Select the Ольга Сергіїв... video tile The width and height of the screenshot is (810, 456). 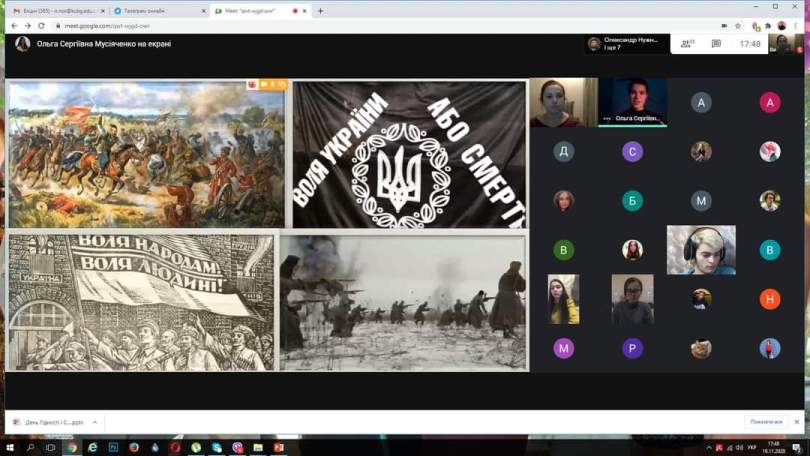[632, 102]
